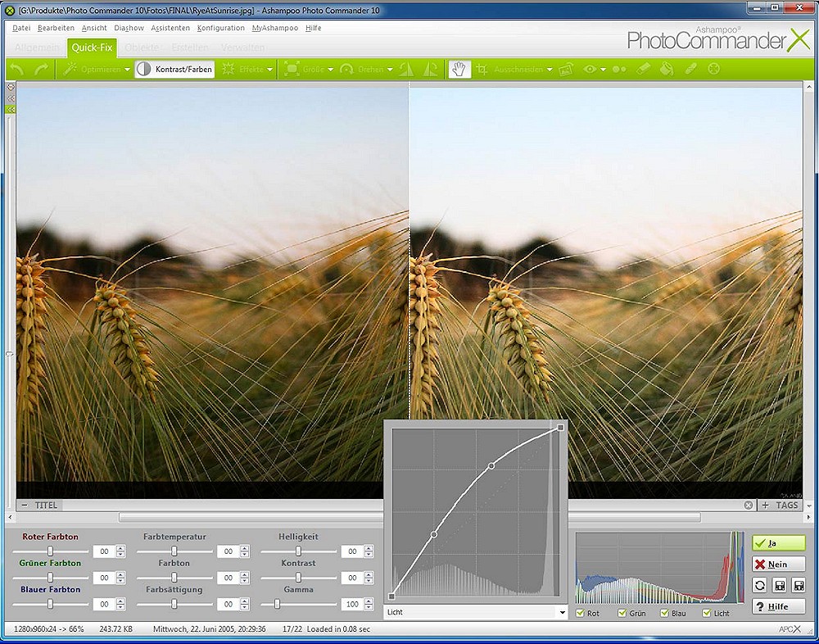Open the Licht curve channel dropdown
Image resolution: width=819 pixels, height=644 pixels.
[x=562, y=612]
